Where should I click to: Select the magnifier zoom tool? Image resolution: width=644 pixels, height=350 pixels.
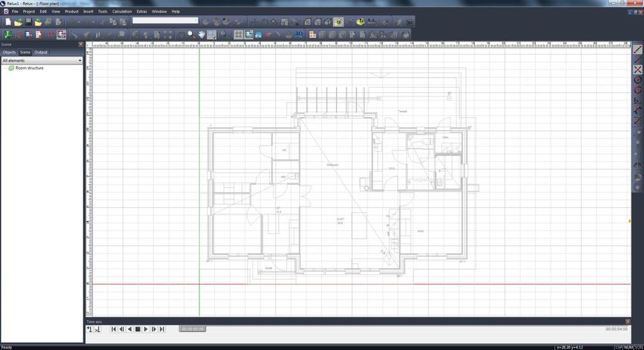[191, 35]
